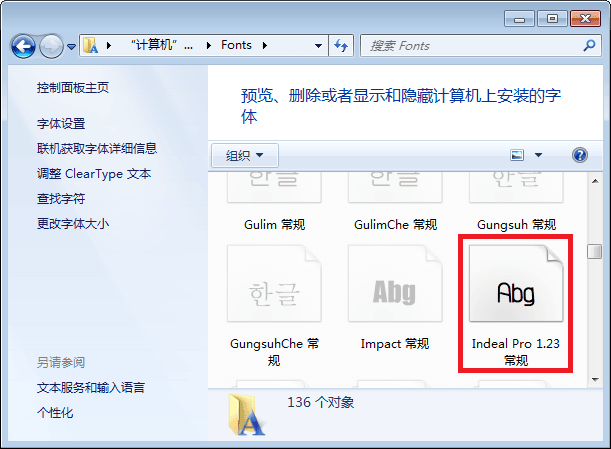
Task: Open 查找字符 link
Action: [x=61, y=199]
